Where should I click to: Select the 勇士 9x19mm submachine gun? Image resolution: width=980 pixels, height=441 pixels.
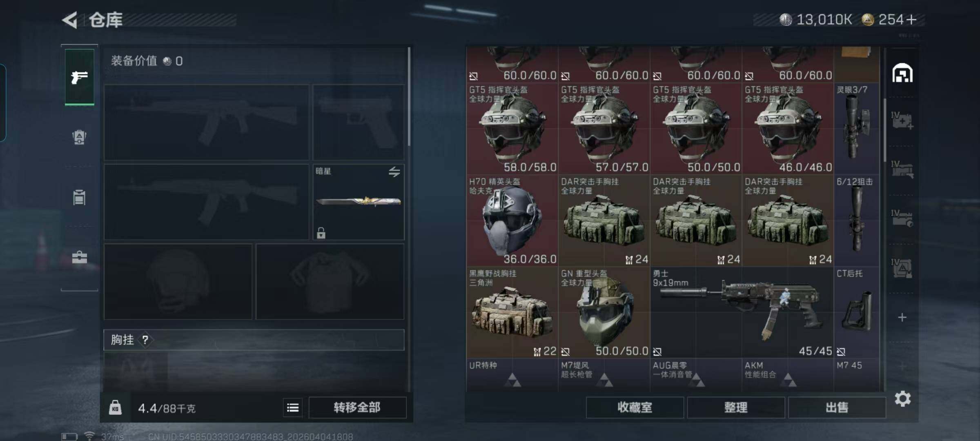point(742,313)
